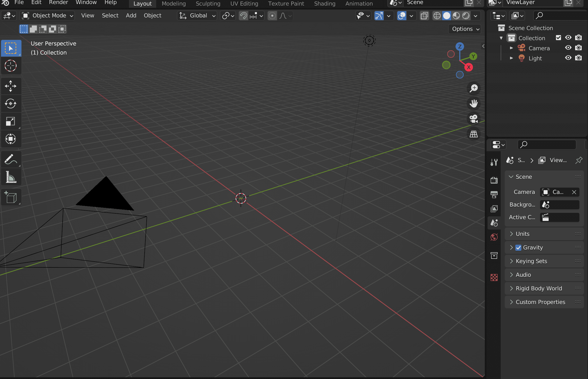Toggle camera view icon
Image resolution: width=588 pixels, height=379 pixels.
click(474, 119)
